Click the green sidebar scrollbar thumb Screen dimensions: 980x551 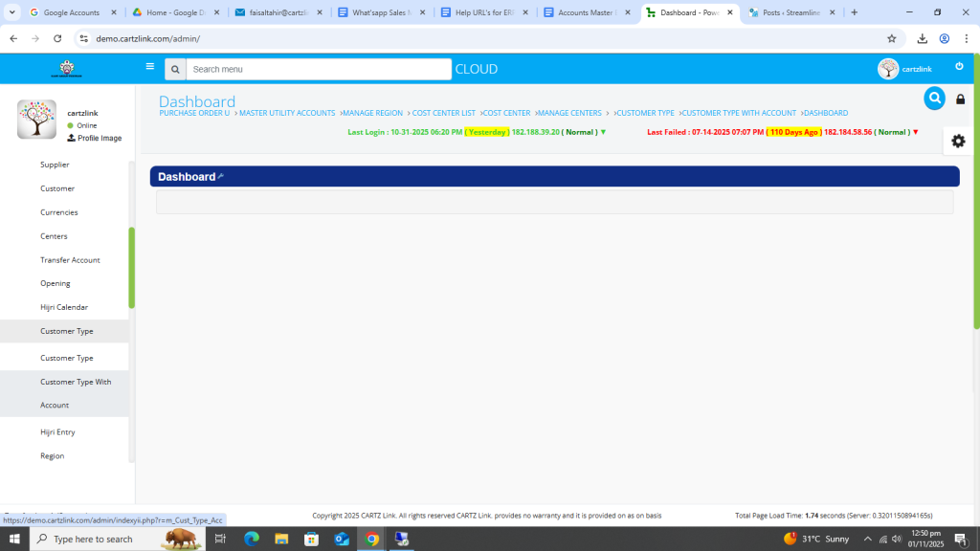coord(132,268)
